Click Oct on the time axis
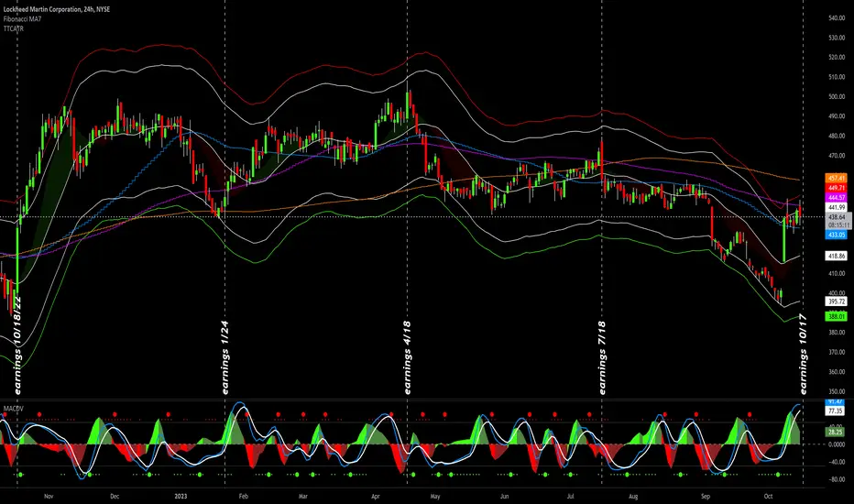Screen dimensions: 854x504 (768, 497)
